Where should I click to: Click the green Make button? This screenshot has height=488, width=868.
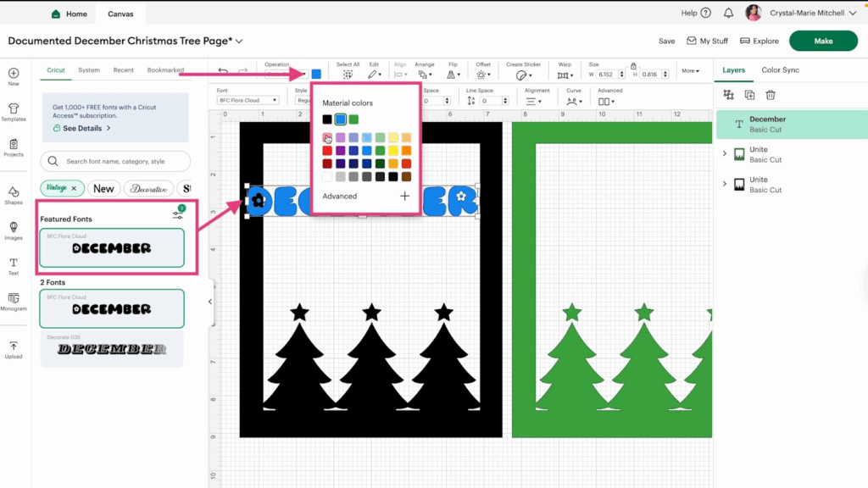tap(823, 41)
